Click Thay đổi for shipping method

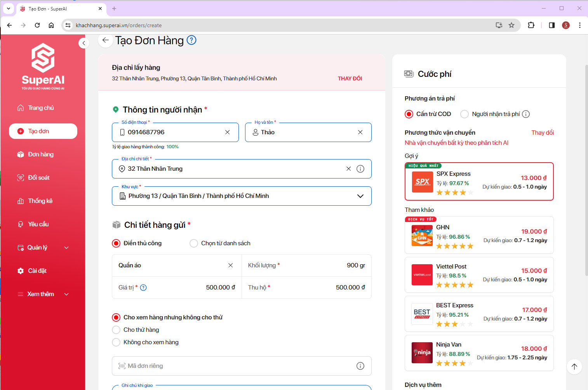click(543, 133)
